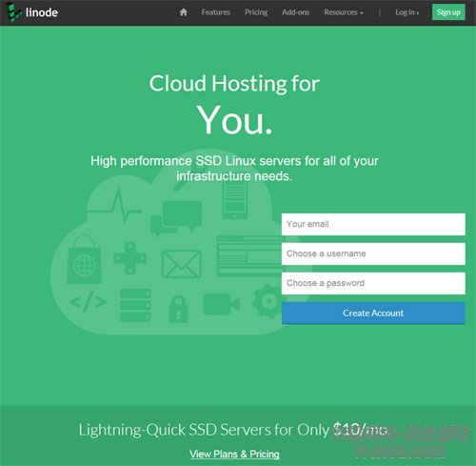Open the View Plans & Pricing link

click(234, 455)
